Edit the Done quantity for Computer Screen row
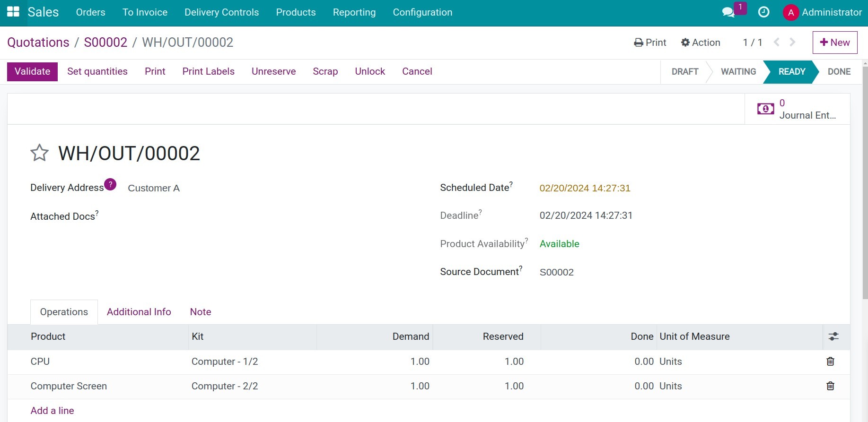The height and width of the screenshot is (422, 868). [598, 386]
